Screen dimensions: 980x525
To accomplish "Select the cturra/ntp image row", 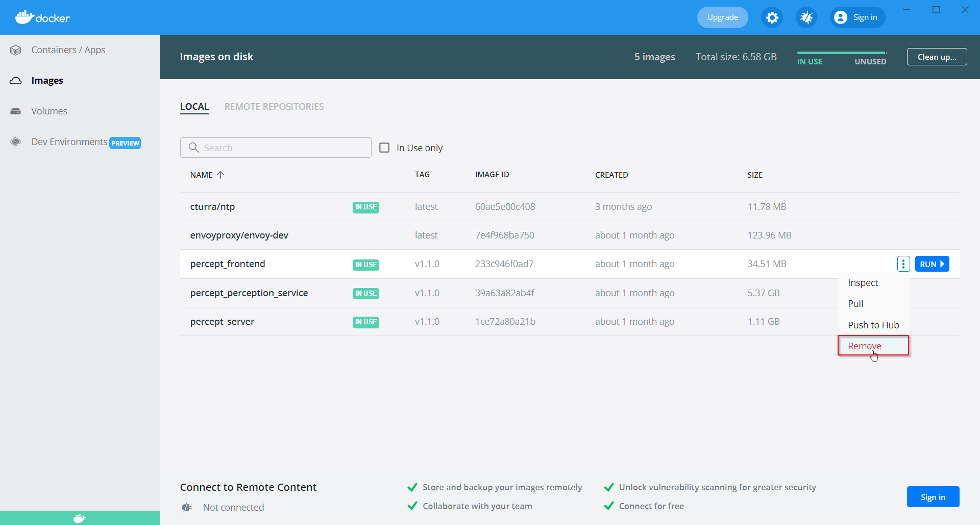I will (x=570, y=207).
